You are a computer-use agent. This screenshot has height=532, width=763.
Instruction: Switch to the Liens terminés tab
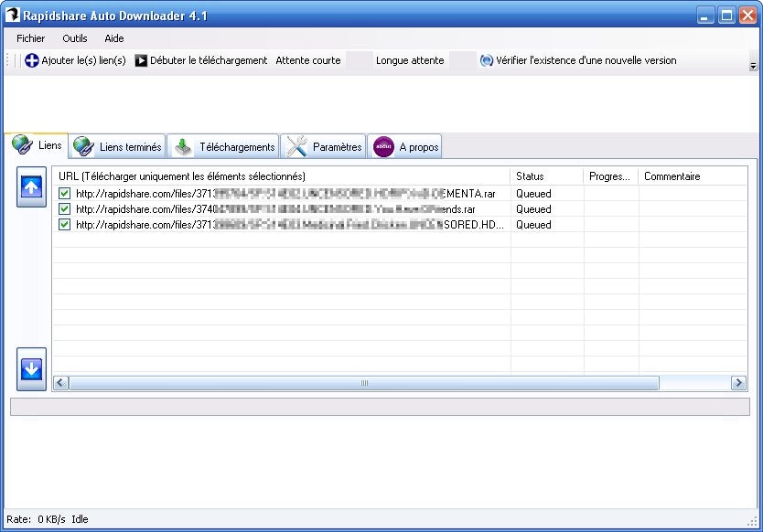[x=117, y=146]
